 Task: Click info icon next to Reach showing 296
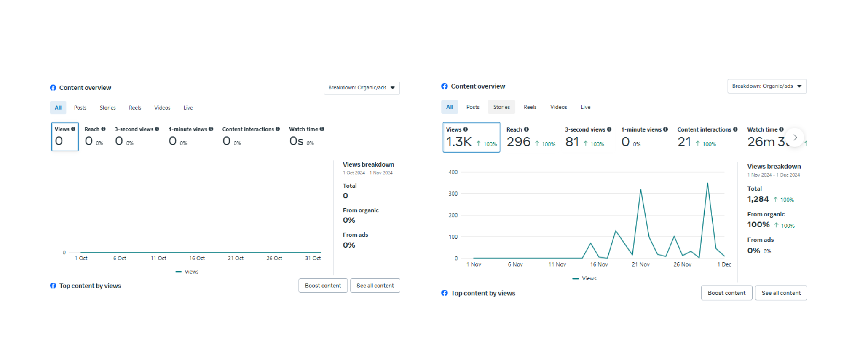coord(526,129)
